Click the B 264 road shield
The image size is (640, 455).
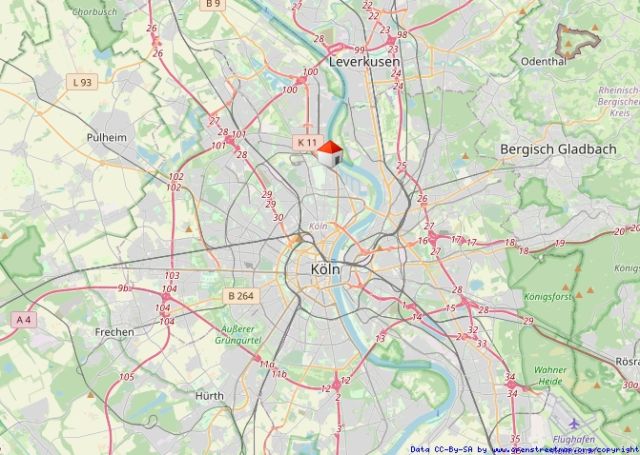[x=241, y=296]
